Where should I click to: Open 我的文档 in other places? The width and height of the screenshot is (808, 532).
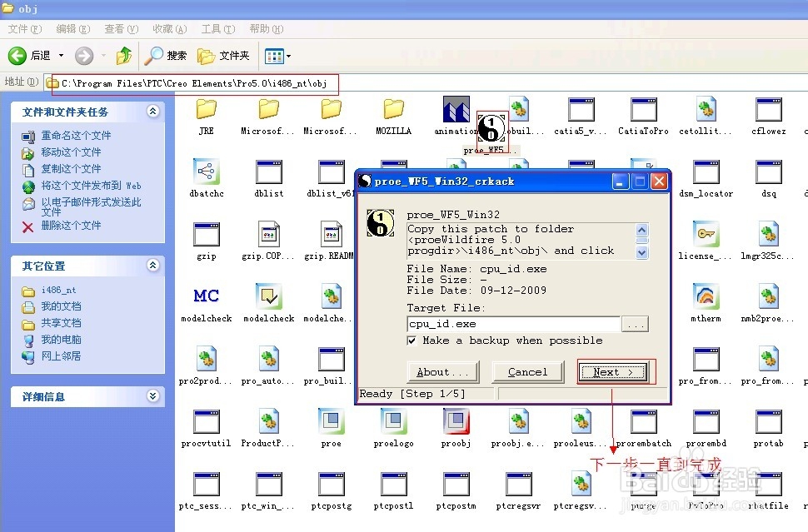pyautogui.click(x=62, y=306)
